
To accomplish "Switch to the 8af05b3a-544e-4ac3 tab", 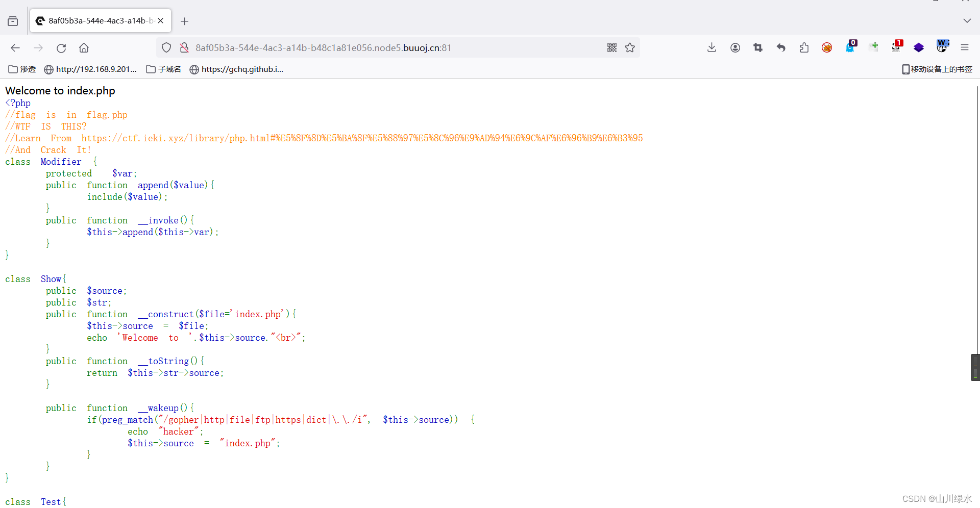I will [x=101, y=21].
